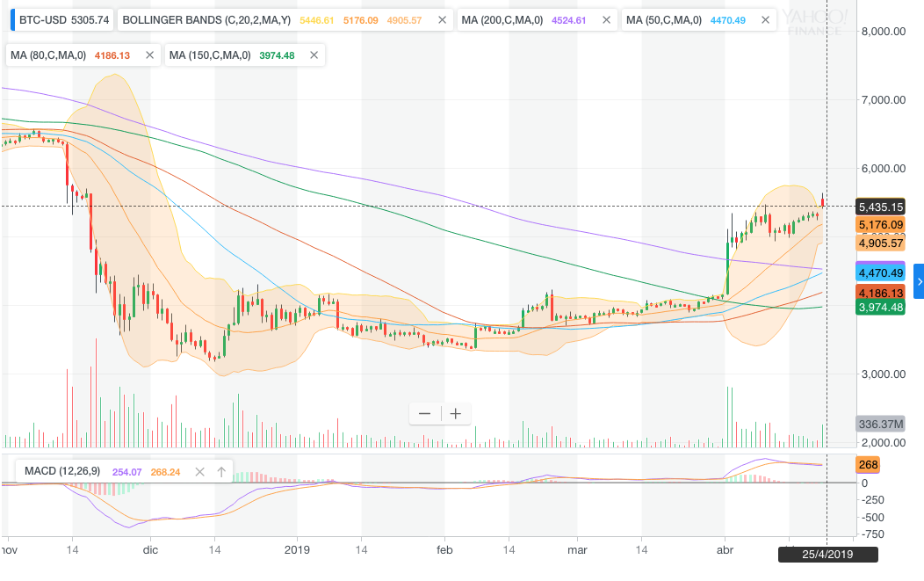Zoom out the chart with minus button
Image resolution: width=924 pixels, height=581 pixels.
click(x=425, y=413)
